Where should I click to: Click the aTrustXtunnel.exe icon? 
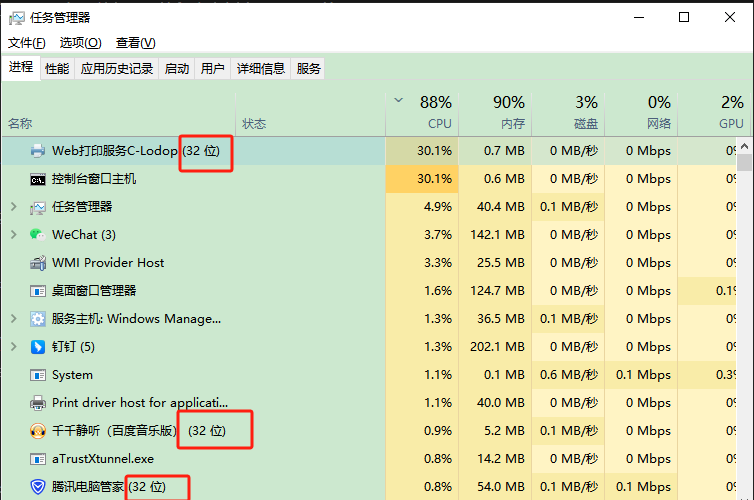[38, 459]
